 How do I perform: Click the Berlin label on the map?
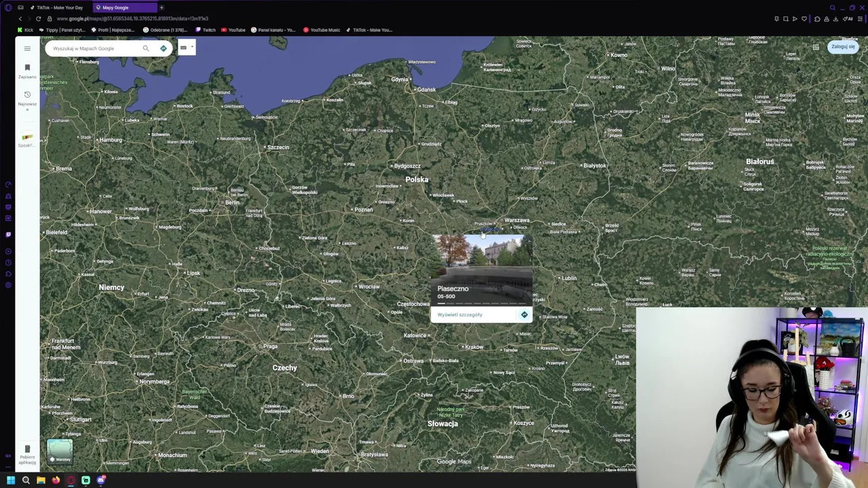pyautogui.click(x=232, y=203)
